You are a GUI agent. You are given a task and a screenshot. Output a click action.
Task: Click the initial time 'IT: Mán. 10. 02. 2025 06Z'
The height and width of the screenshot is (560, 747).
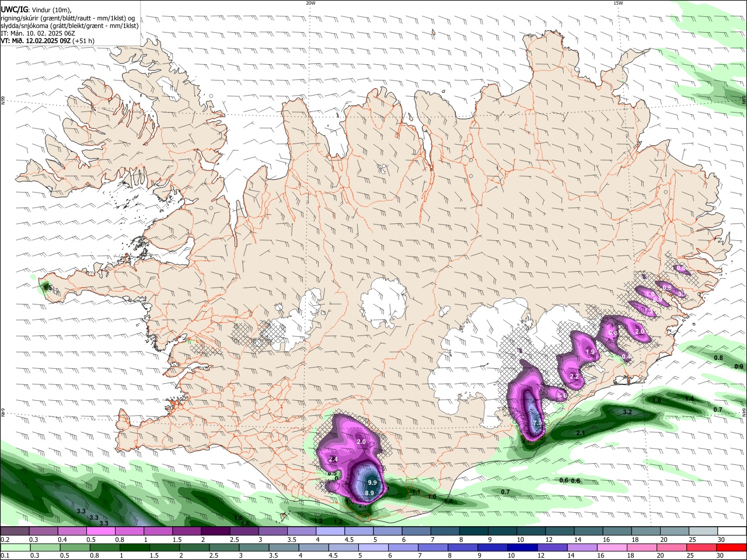pyautogui.click(x=37, y=33)
